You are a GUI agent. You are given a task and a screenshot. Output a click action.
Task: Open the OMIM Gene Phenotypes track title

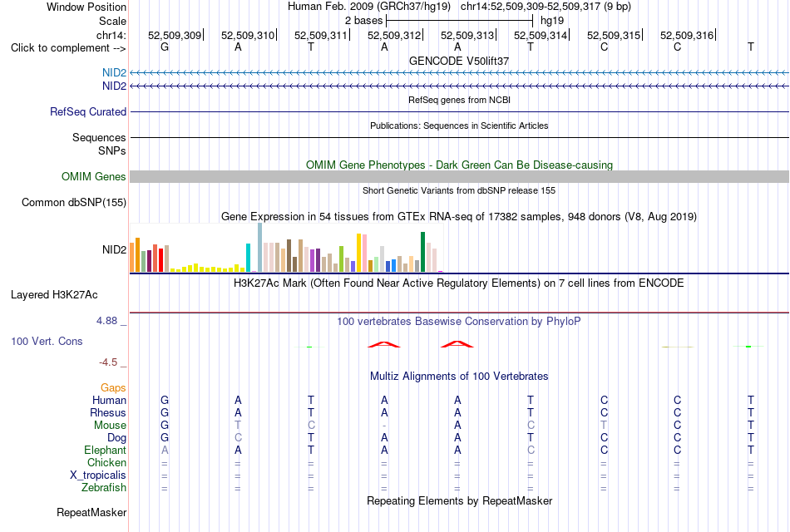[x=459, y=165]
